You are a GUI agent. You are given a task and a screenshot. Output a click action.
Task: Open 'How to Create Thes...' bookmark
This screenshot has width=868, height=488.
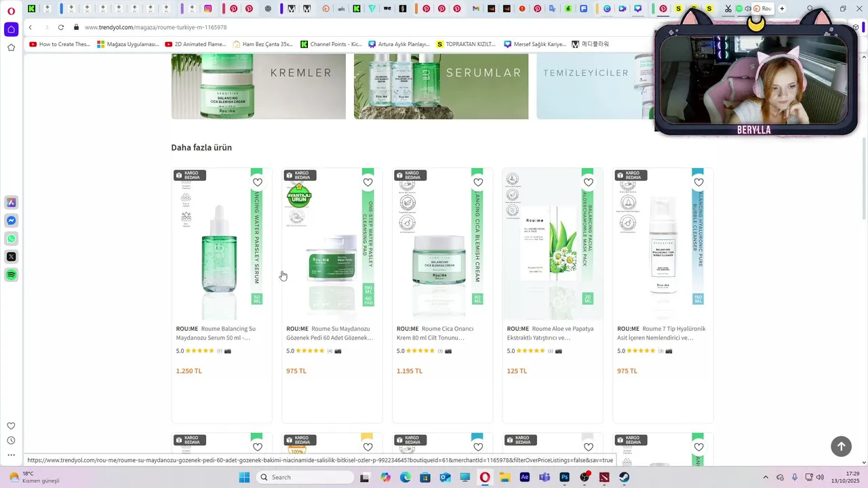pyautogui.click(x=60, y=44)
